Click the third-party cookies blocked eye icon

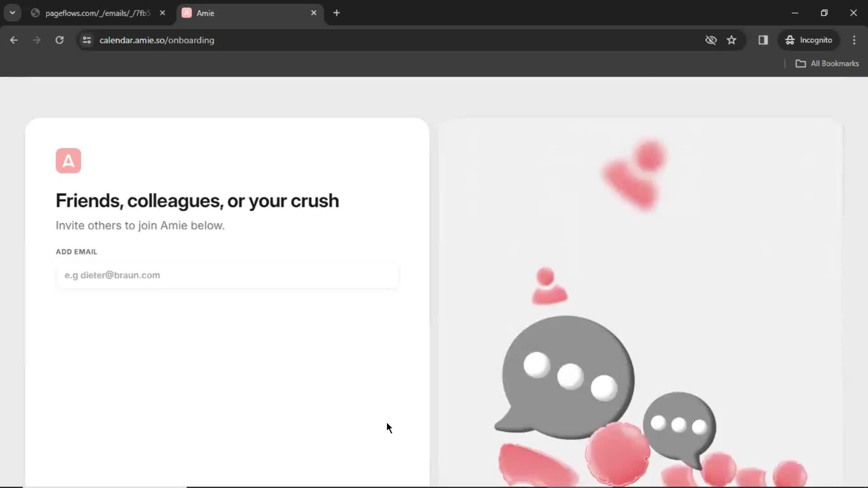[711, 40]
